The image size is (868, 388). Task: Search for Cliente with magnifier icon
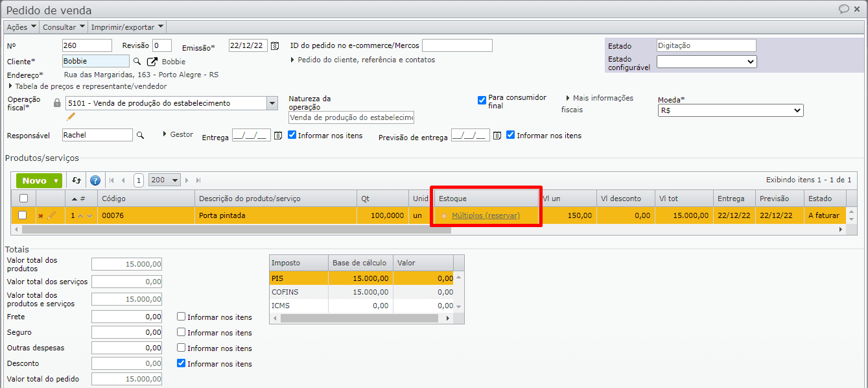137,61
